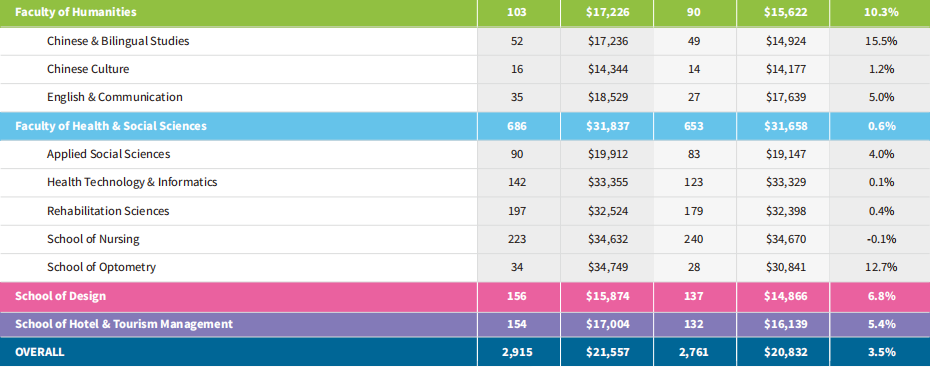Select the School of Optometry label
Viewport: 930px width, 367px height.
[x=101, y=267]
